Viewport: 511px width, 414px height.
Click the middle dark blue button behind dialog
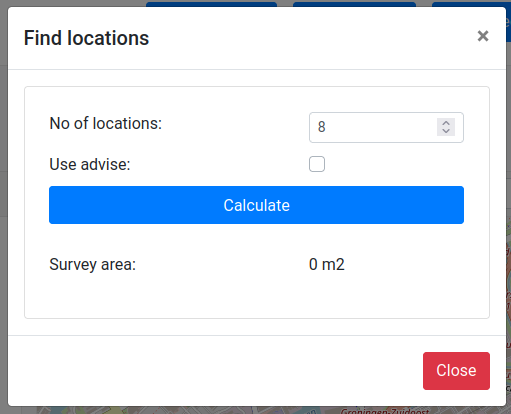pyautogui.click(x=354, y=4)
